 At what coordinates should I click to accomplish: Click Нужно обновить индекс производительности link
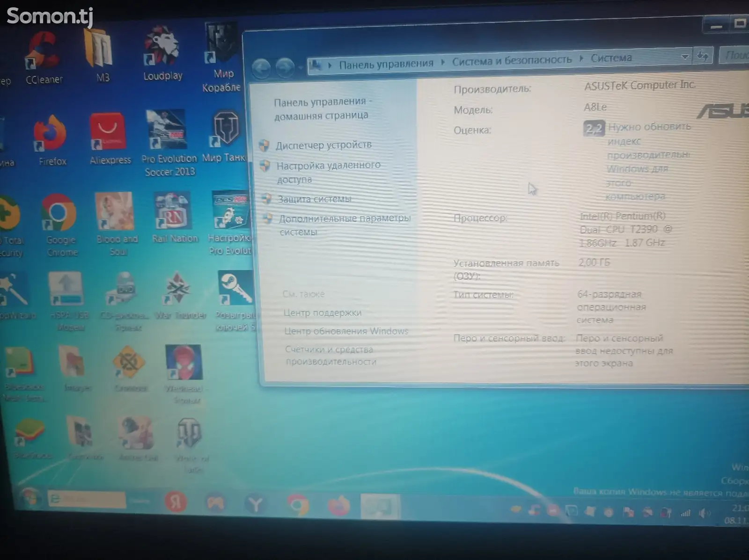pos(649,161)
